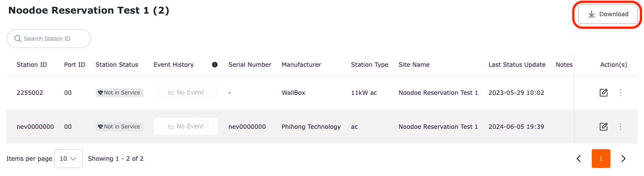The height and width of the screenshot is (176, 644).
Task: Open more options for station nev0000000
Action: tap(621, 126)
